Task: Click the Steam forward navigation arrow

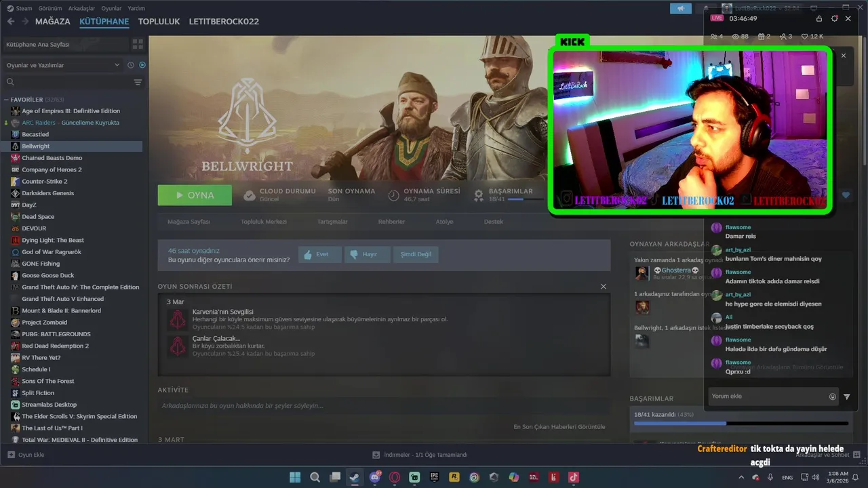Action: (25, 22)
